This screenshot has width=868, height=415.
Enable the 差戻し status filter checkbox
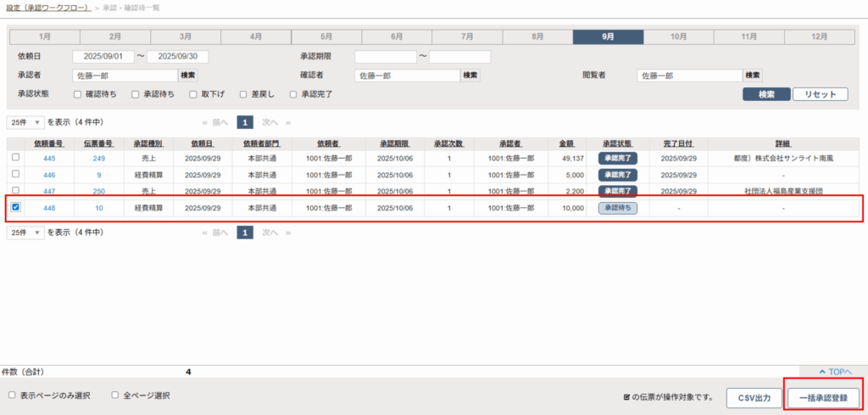coord(244,94)
